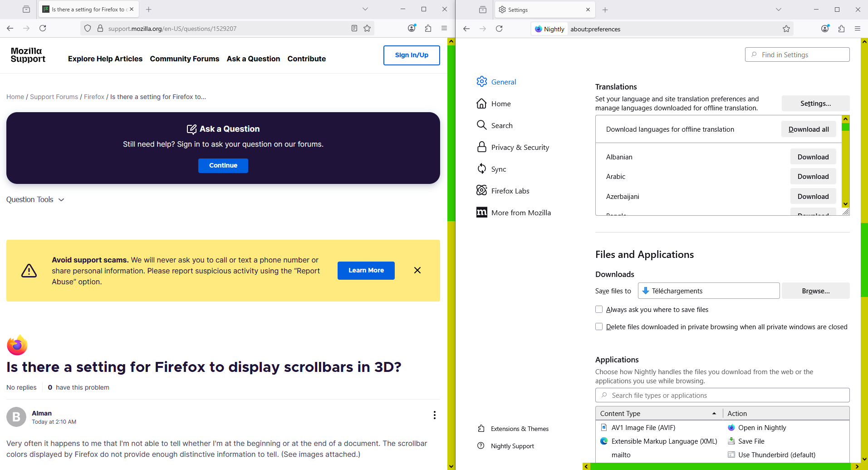Download the Albanian translation language

coord(813,157)
